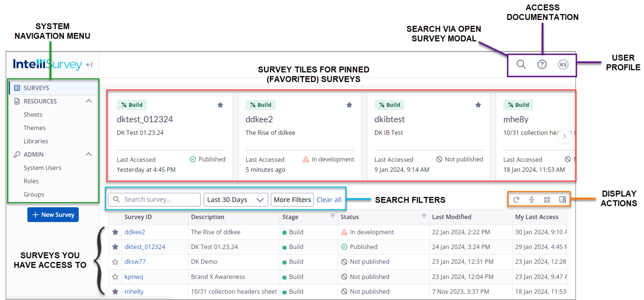
Task: Click 'Brand X Awareness' description cell
Action: point(218,277)
